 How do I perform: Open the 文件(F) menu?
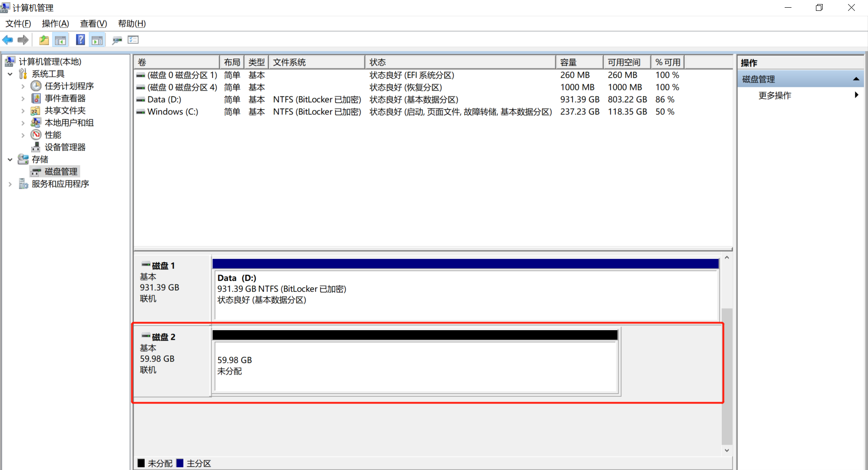[x=18, y=24]
